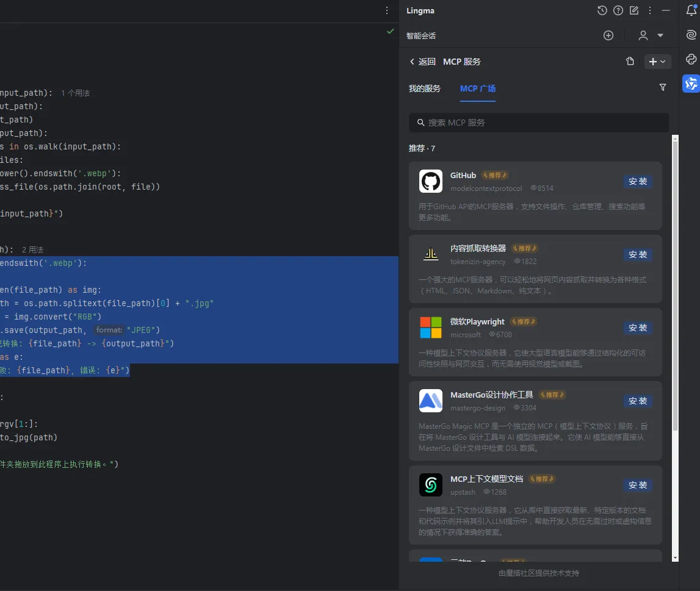
Task: Minimize the Lingma panel with dash icon
Action: click(x=666, y=10)
